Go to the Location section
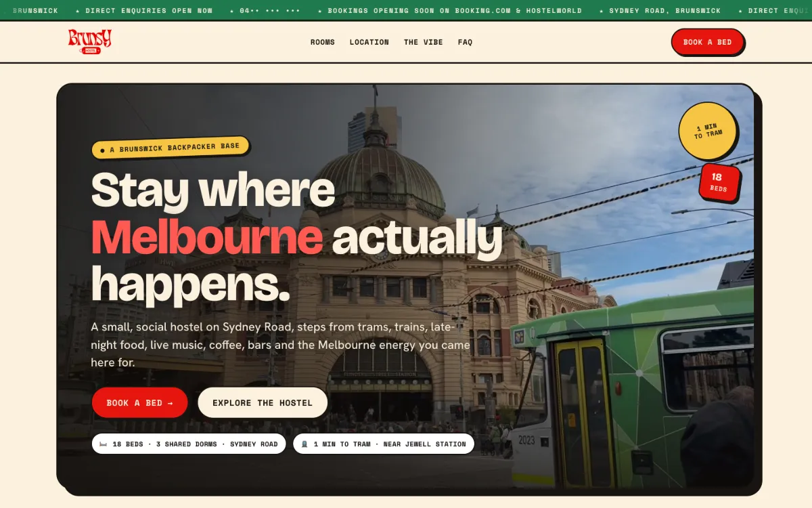This screenshot has width=812, height=508. [x=369, y=42]
